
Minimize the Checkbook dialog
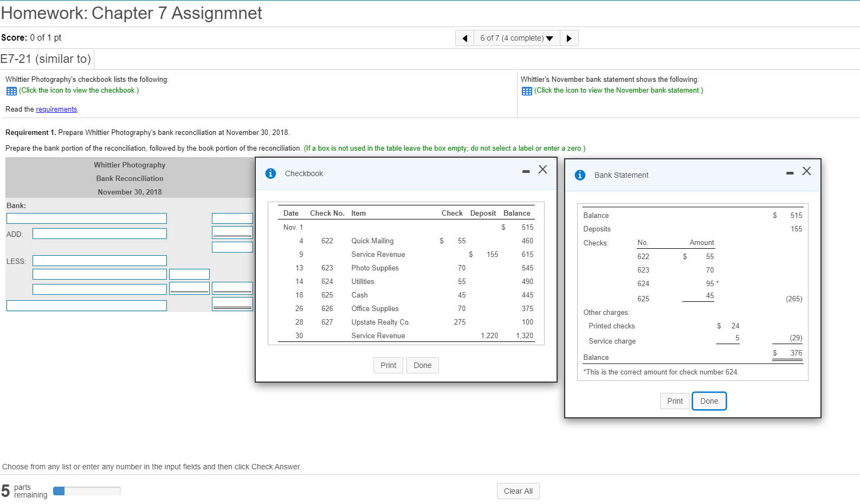pos(526,171)
